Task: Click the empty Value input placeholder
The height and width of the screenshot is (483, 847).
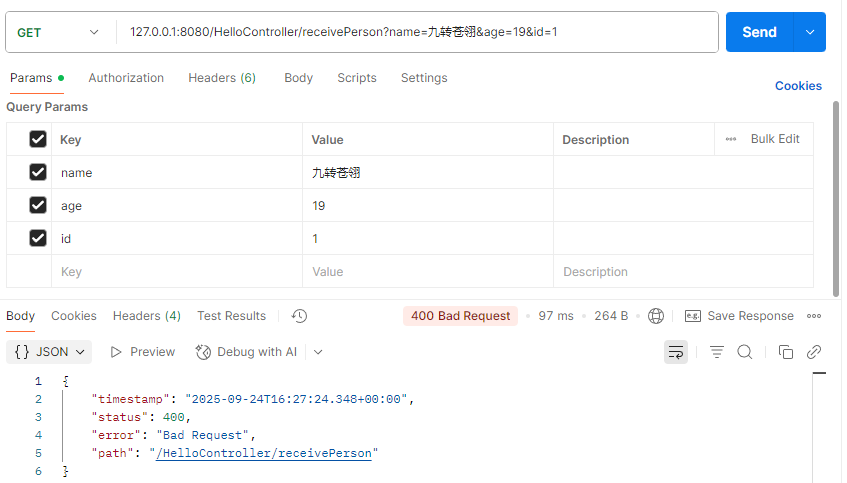Action: coord(428,271)
